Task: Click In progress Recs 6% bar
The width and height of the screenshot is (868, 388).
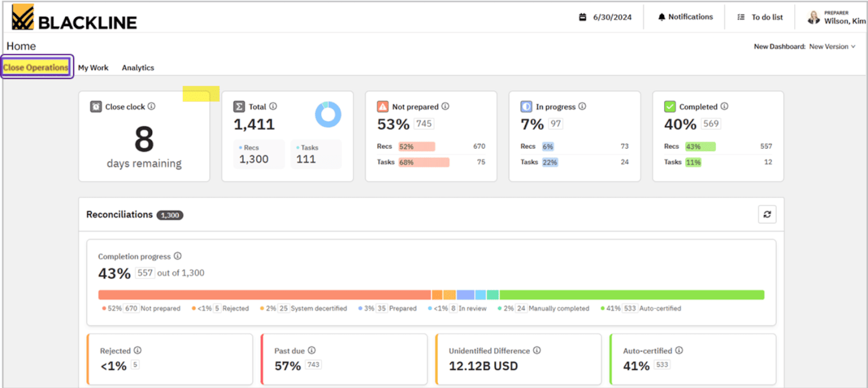Action: tap(548, 146)
